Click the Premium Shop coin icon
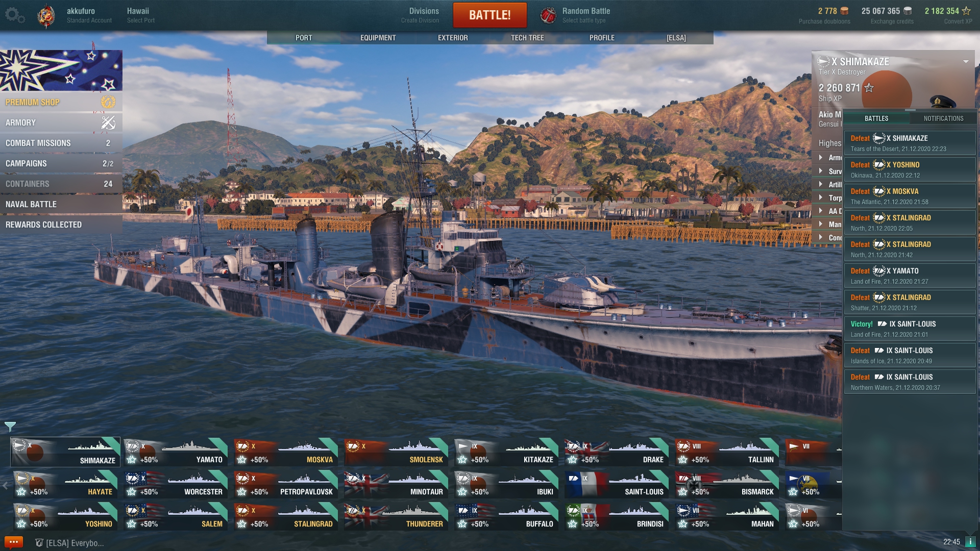This screenshot has height=551, width=980. pos(108,102)
